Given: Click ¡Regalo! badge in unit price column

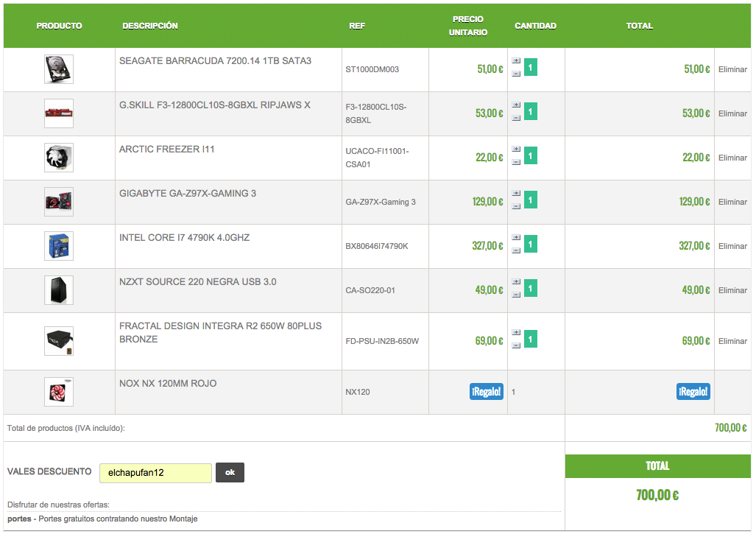Looking at the screenshot, I should coord(486,392).
